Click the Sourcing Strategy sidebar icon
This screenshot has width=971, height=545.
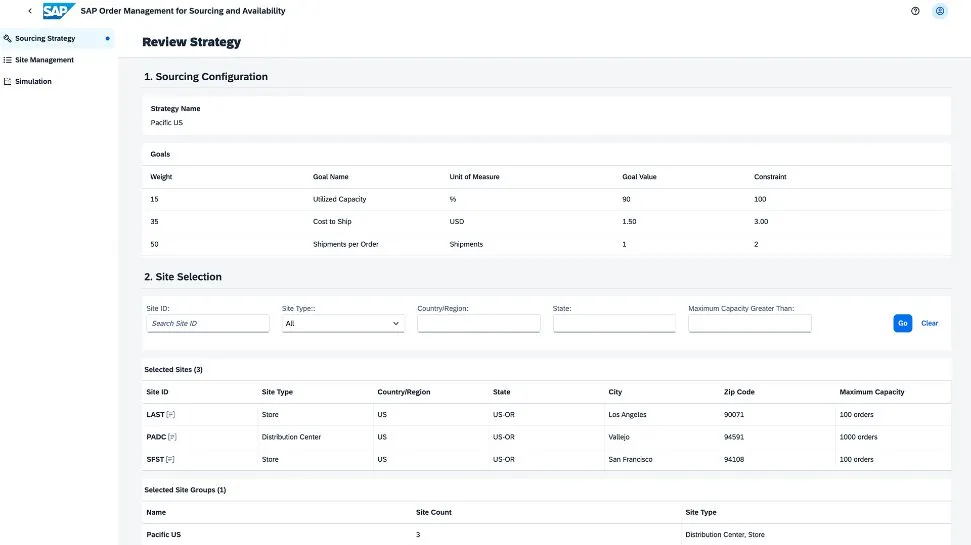click(x=8, y=38)
